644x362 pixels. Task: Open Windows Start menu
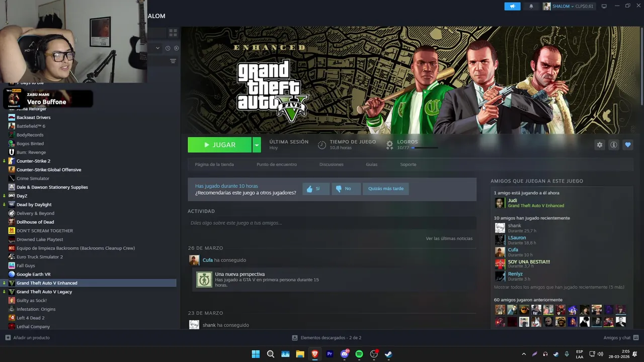[x=256, y=354]
